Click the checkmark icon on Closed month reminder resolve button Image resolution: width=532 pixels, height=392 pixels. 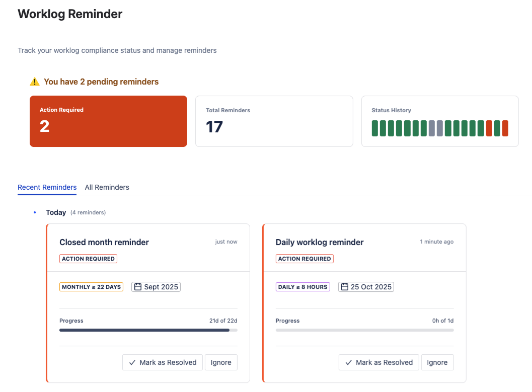pos(132,362)
